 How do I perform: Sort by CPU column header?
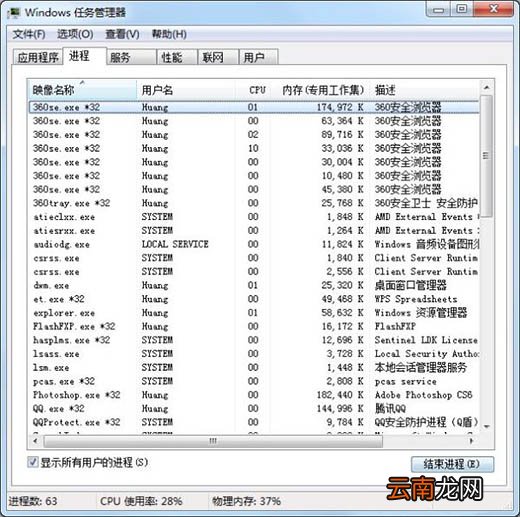[252, 90]
